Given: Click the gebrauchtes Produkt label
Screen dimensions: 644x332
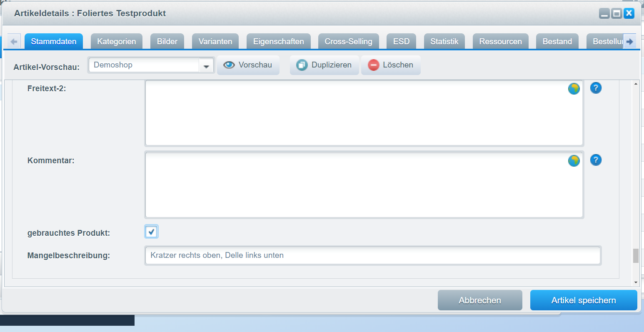Looking at the screenshot, I should [69, 233].
